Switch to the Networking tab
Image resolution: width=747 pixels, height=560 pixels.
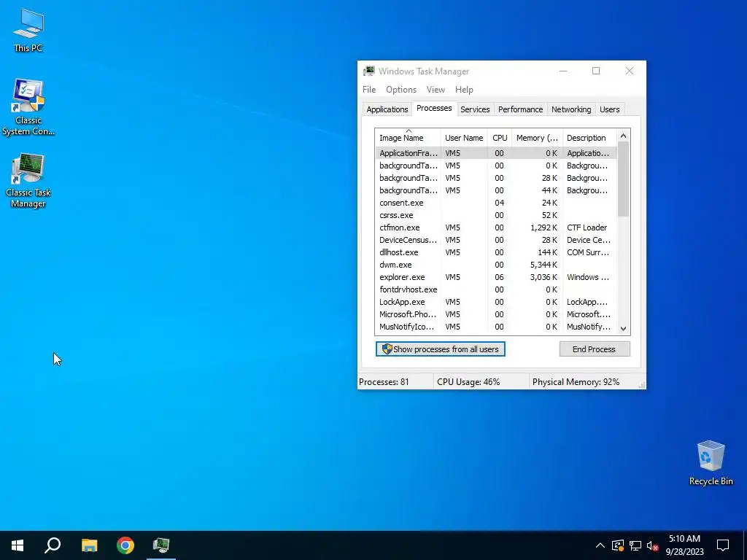point(571,109)
